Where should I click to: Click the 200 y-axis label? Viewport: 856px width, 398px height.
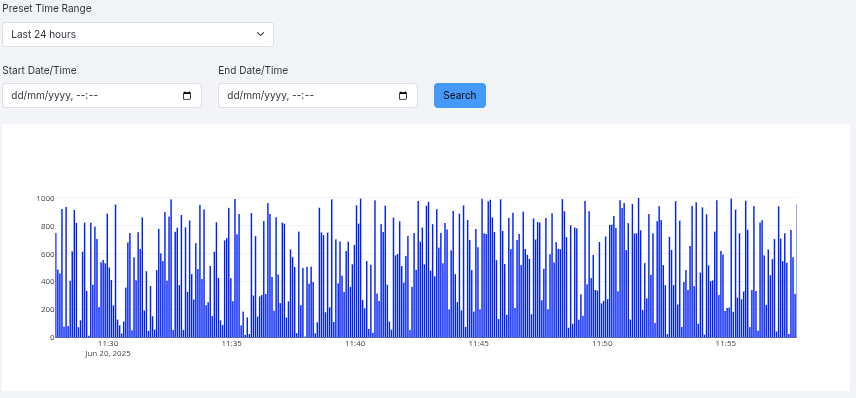coord(47,310)
